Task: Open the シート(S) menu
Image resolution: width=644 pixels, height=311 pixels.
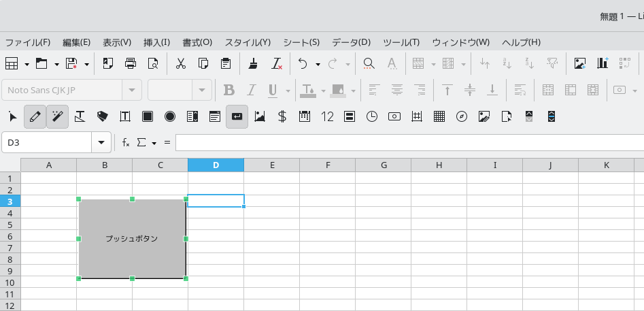Action: pos(301,42)
